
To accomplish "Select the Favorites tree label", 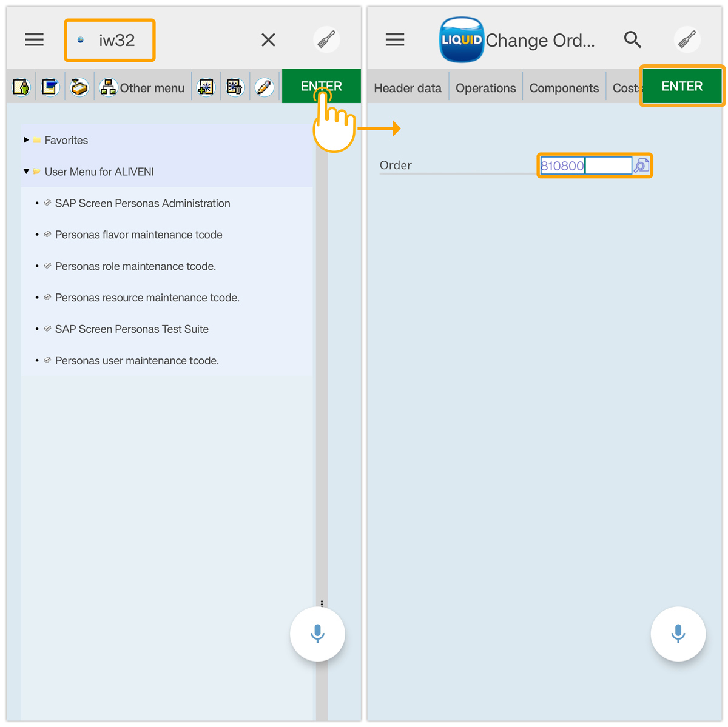I will (x=66, y=140).
